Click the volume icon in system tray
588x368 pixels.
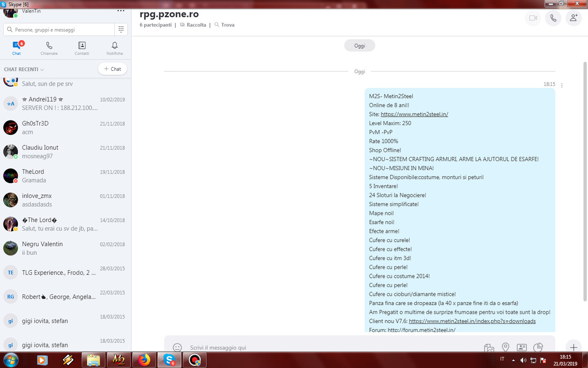[x=524, y=360]
